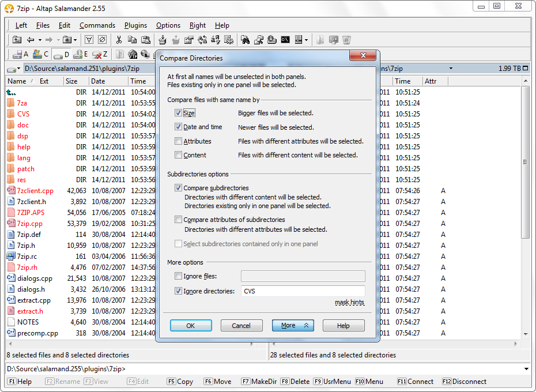Switch to network drive E icon
This screenshot has height=392, width=536.
point(81,54)
